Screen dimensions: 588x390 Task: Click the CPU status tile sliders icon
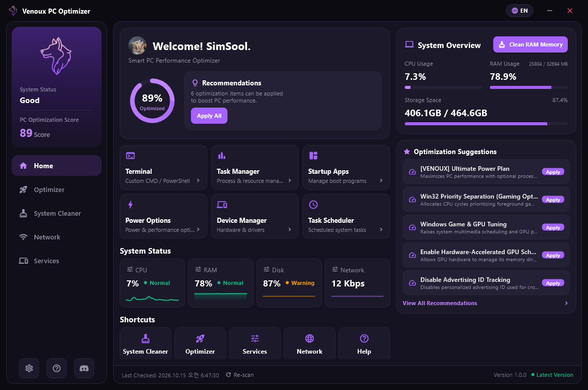[x=130, y=270]
